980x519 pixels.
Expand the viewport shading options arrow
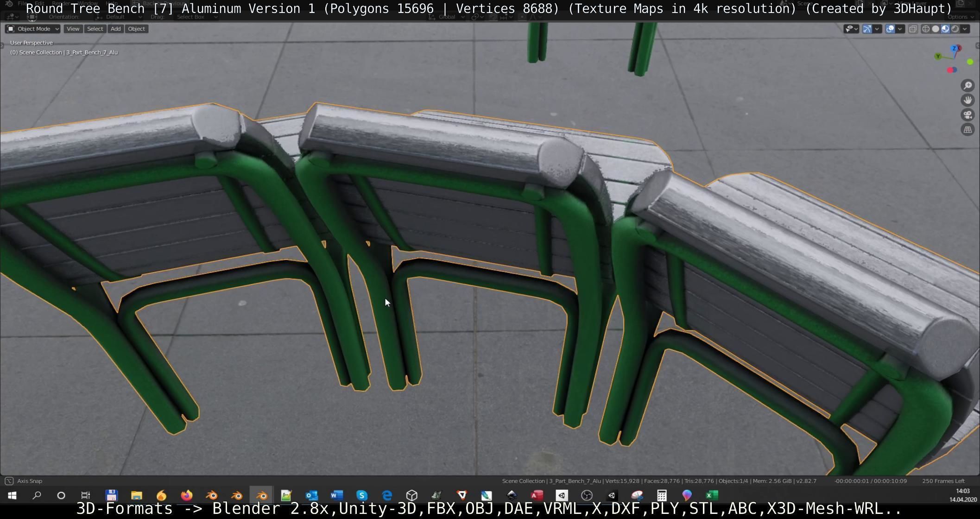[965, 29]
